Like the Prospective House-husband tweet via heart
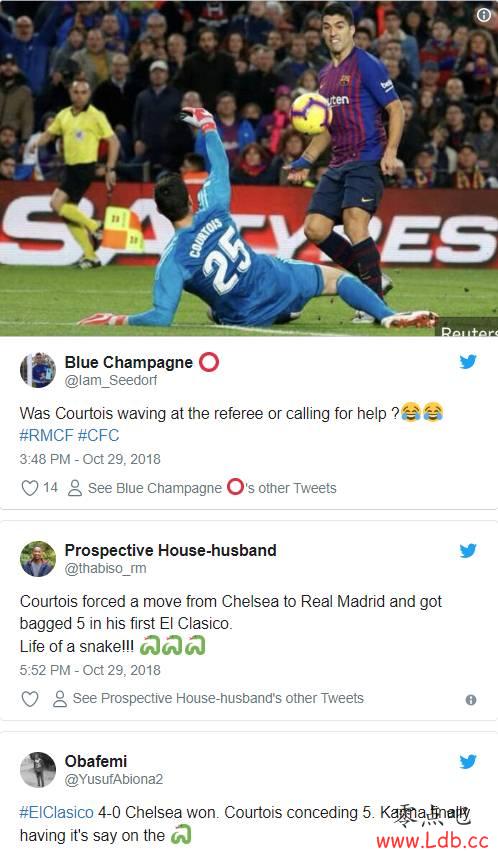This screenshot has height=851, width=498. (29, 698)
